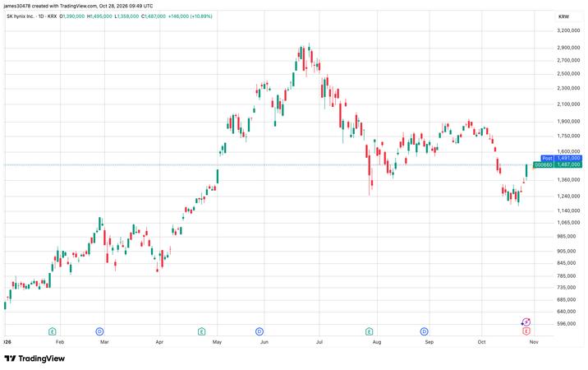Viewport: 588px width, 370px height.
Task: Select the earnings E marker near Aug
Action: [x=369, y=331]
